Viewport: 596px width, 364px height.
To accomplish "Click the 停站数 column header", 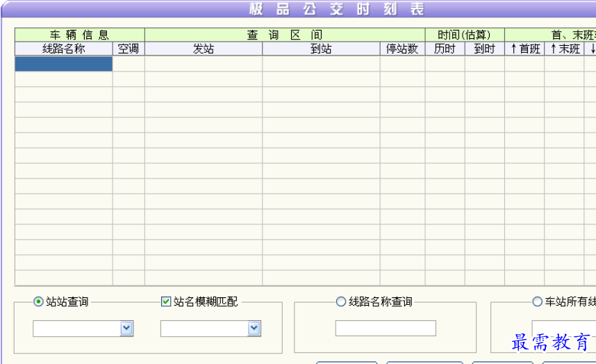I will coord(402,49).
